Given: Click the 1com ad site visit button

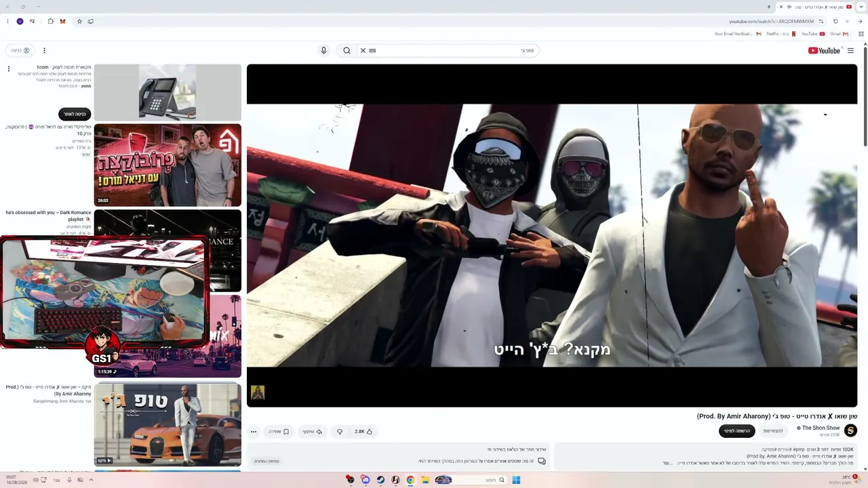Looking at the screenshot, I should coord(75,114).
